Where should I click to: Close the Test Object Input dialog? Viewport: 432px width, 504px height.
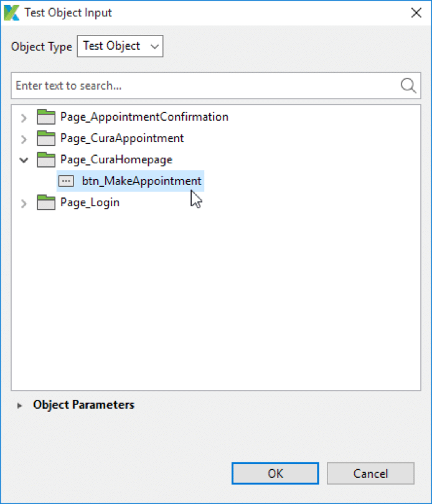(416, 12)
